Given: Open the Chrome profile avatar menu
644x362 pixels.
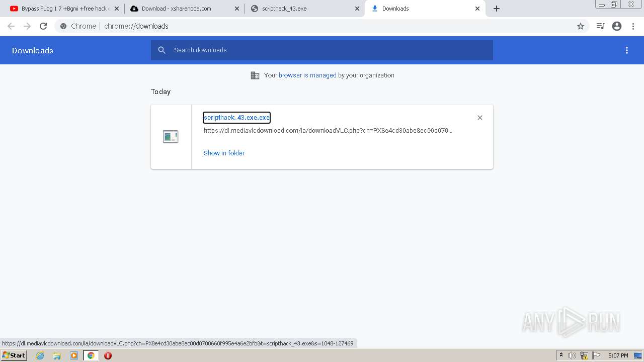Looking at the screenshot, I should point(617,26).
